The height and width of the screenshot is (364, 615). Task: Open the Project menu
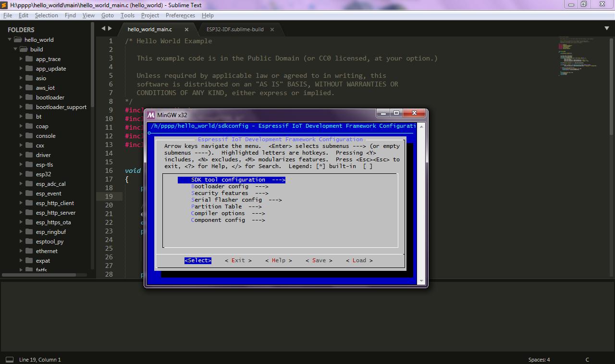150,15
